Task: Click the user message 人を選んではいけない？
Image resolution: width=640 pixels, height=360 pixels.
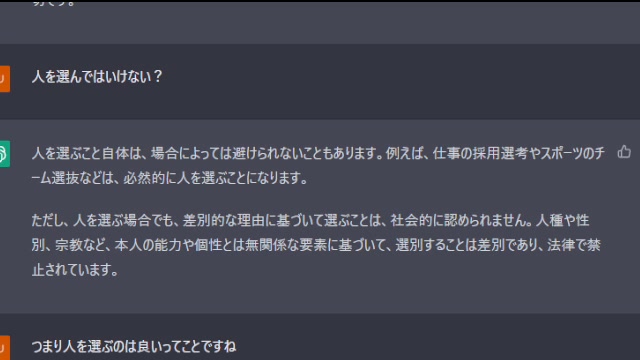Action: 97,77
